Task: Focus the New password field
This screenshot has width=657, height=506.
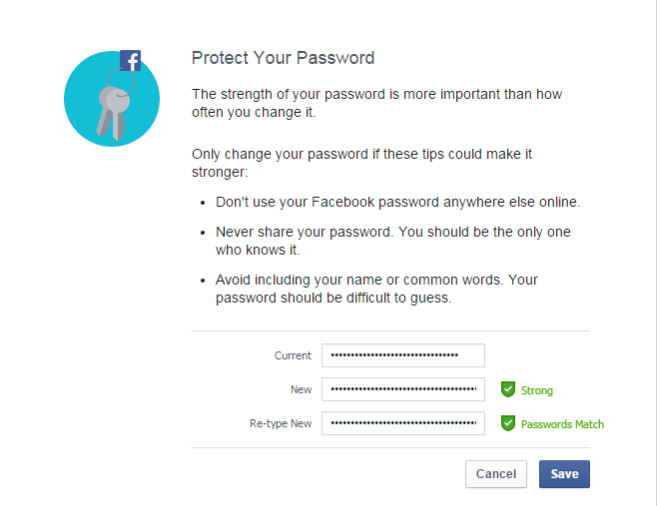Action: click(x=403, y=390)
